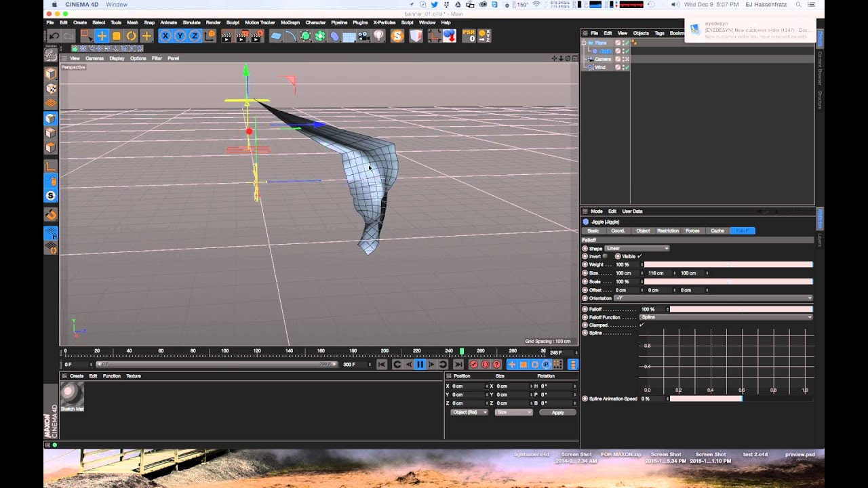
Task: Uncheck the Visible checkbox
Action: click(639, 256)
